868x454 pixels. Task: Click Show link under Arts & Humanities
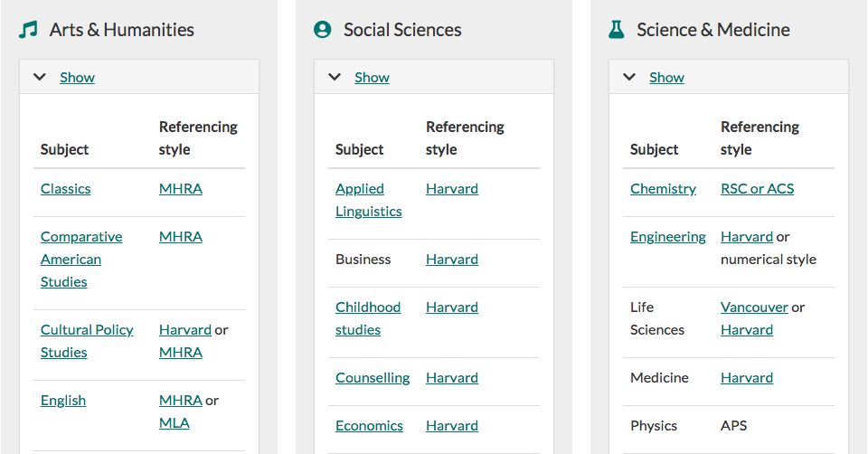tap(77, 78)
